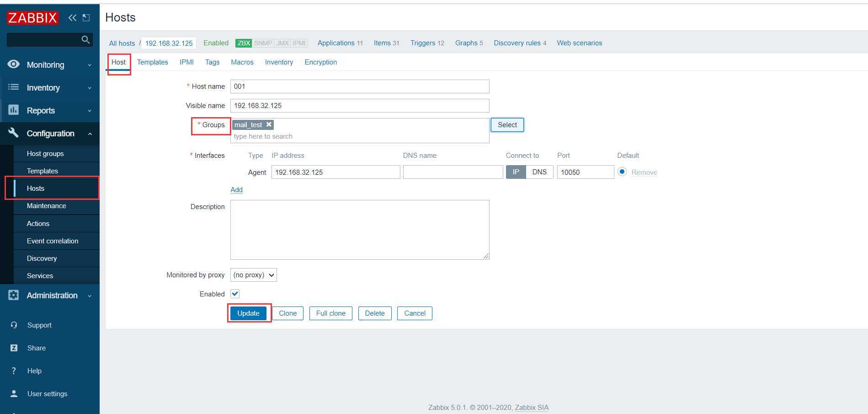Click the Port input field
The width and height of the screenshot is (868, 414).
point(586,172)
